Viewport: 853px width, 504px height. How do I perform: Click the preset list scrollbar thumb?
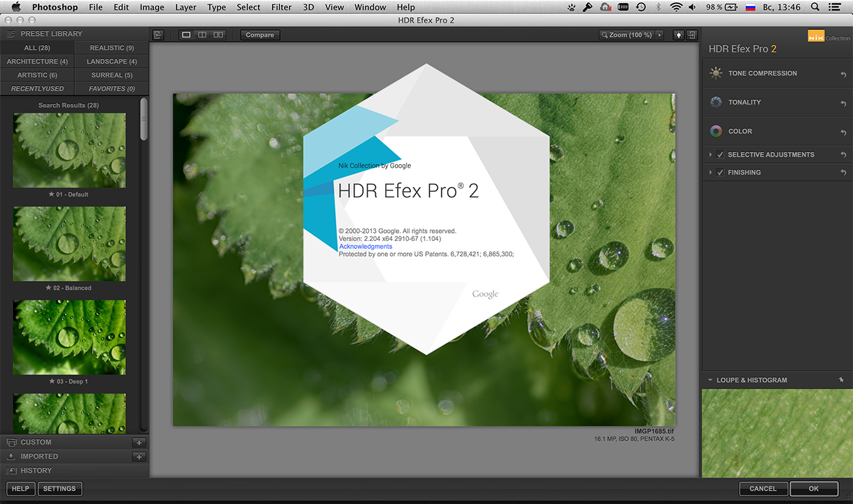(x=144, y=119)
